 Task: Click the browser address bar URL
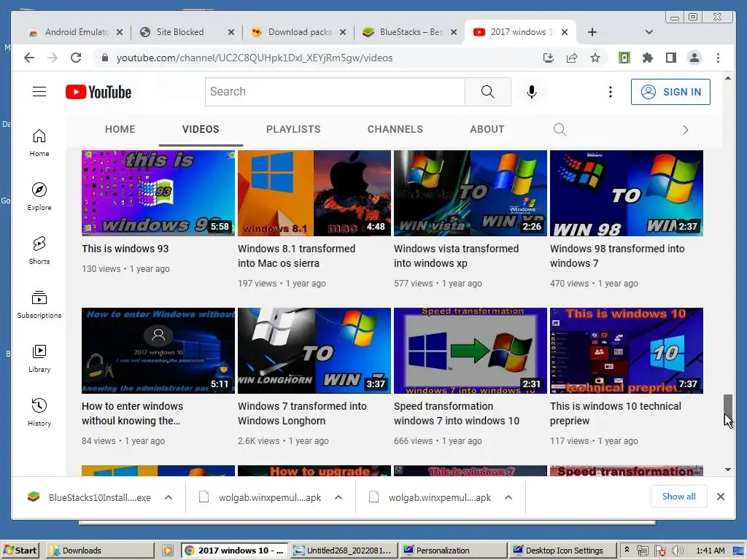pyautogui.click(x=255, y=58)
